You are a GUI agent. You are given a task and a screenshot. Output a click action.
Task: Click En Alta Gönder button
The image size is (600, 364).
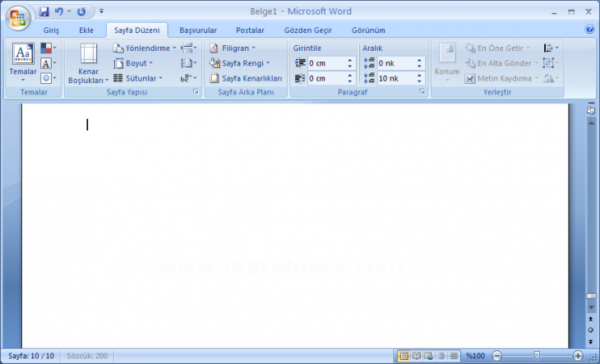click(501, 63)
